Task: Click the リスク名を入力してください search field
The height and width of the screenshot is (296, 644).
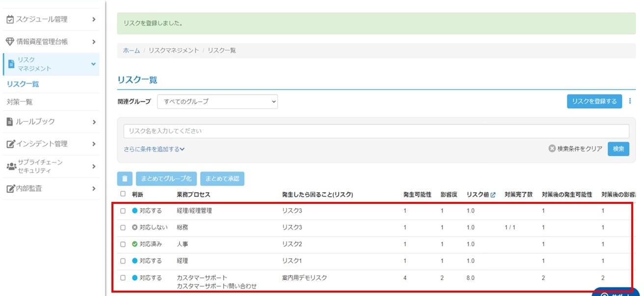Action: click(x=376, y=131)
